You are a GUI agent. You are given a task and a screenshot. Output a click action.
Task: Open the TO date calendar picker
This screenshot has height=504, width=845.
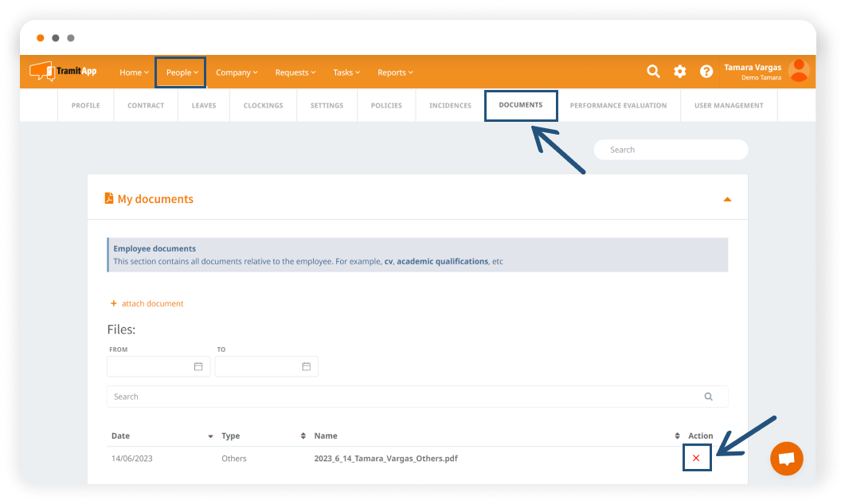point(306,366)
